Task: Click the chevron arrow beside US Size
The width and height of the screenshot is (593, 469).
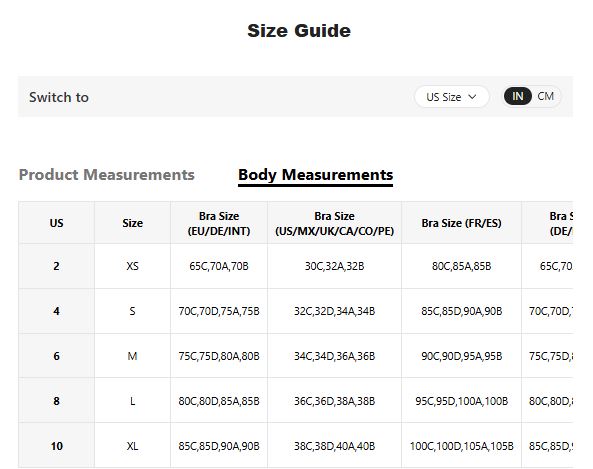Action: (472, 97)
